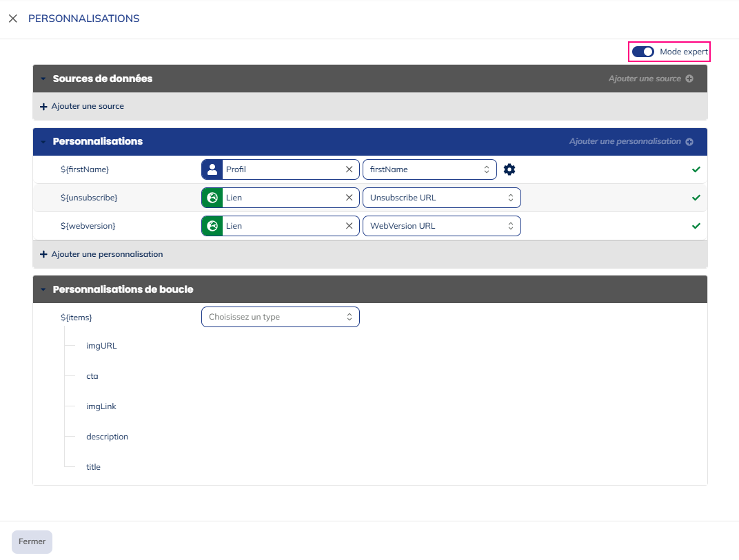Click the Fermer button
The height and width of the screenshot is (560, 739).
coord(32,541)
